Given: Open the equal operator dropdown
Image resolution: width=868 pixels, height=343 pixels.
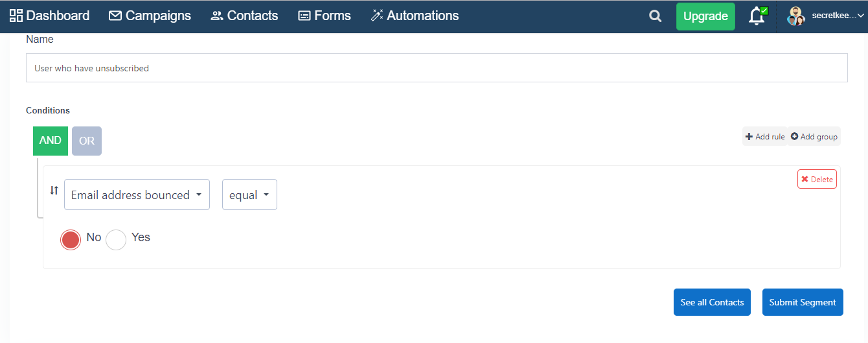Looking at the screenshot, I should [249, 195].
